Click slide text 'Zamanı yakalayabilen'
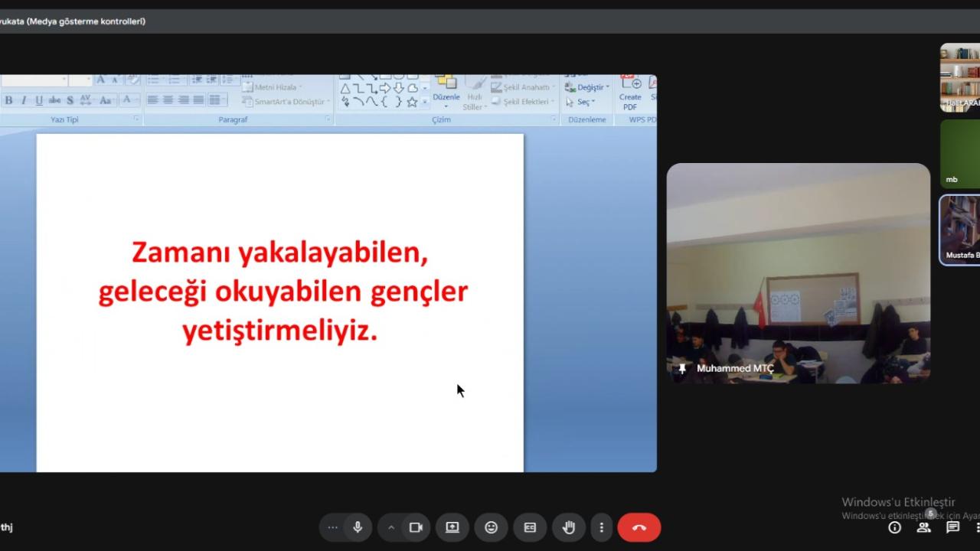This screenshot has width=980, height=551. point(279,253)
